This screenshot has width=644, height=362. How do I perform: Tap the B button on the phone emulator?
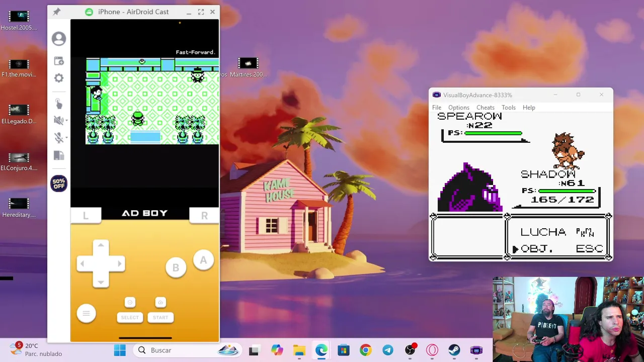click(x=176, y=268)
